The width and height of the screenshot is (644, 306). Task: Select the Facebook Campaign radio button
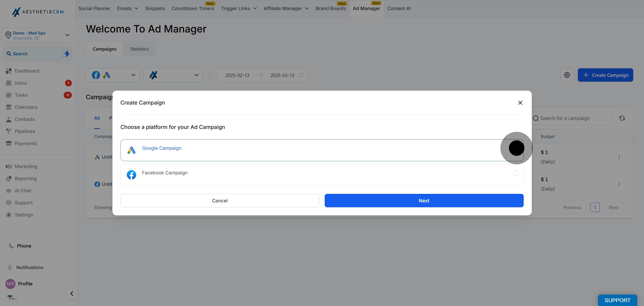click(515, 173)
